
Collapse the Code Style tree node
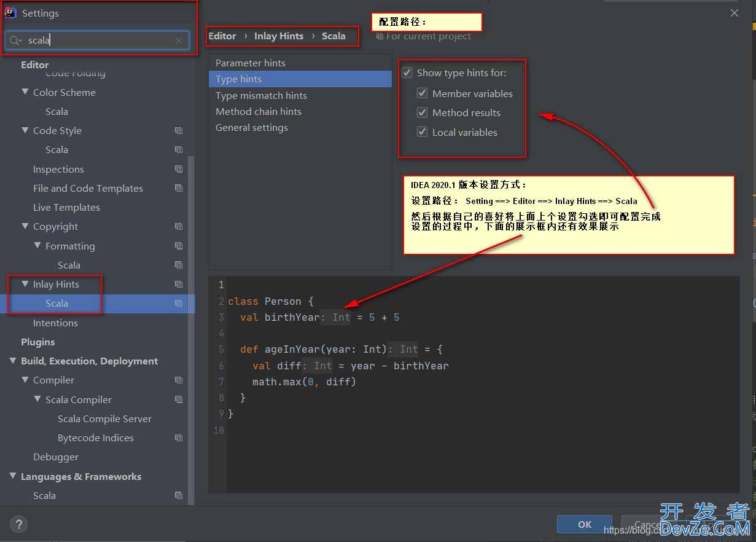pos(25,130)
